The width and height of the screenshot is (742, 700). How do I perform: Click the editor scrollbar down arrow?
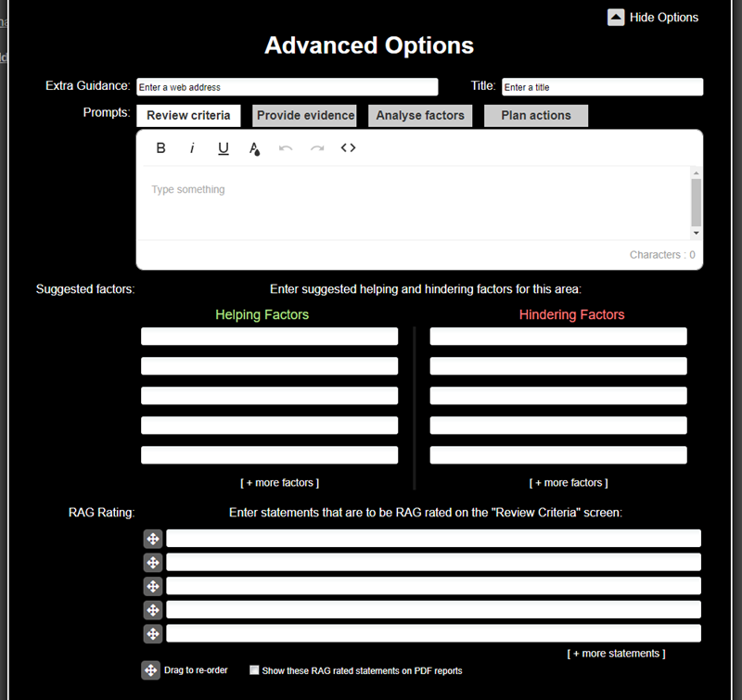(x=697, y=233)
